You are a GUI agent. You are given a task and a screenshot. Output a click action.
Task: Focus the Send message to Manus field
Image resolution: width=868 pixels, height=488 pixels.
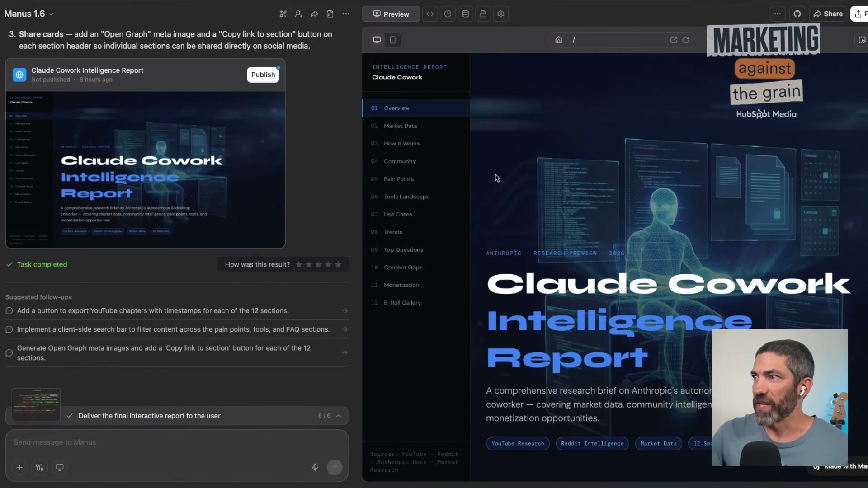tap(177, 442)
